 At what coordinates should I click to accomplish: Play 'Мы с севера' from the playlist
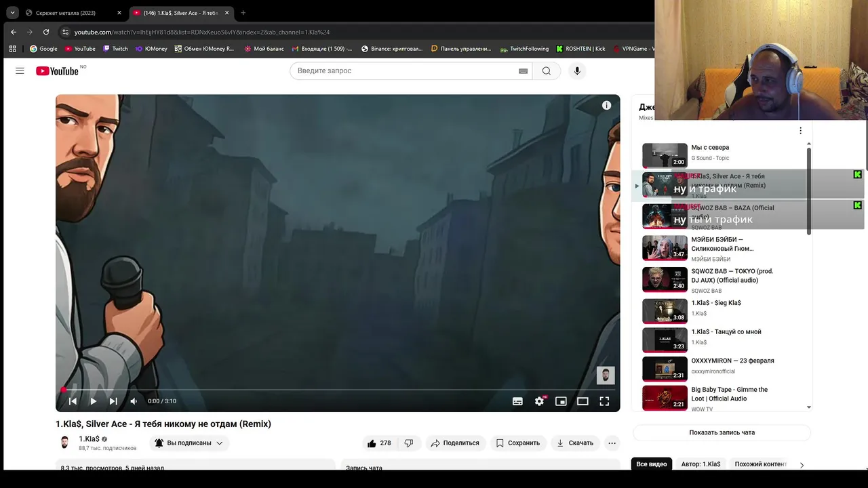tap(719, 155)
